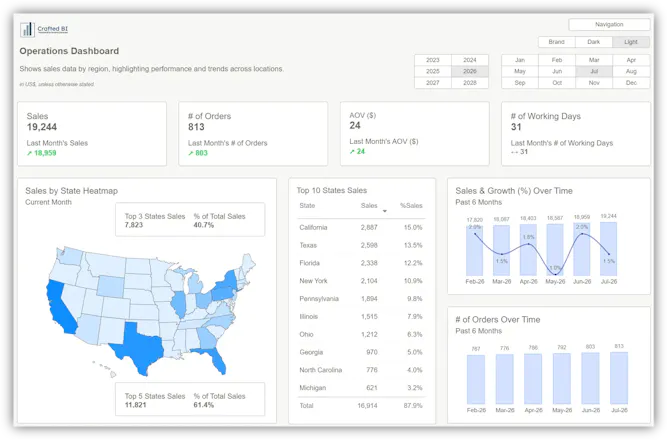Open the Navigation button

click(x=609, y=25)
